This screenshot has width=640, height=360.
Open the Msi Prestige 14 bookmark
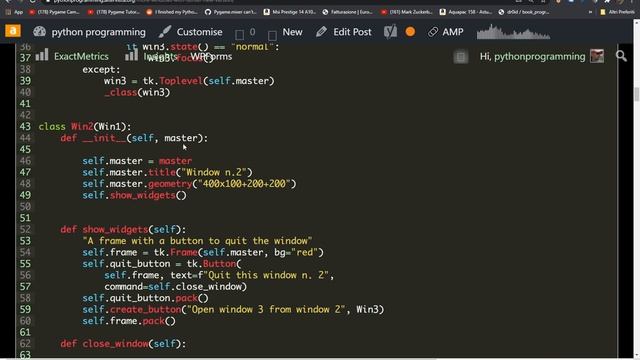coord(290,12)
